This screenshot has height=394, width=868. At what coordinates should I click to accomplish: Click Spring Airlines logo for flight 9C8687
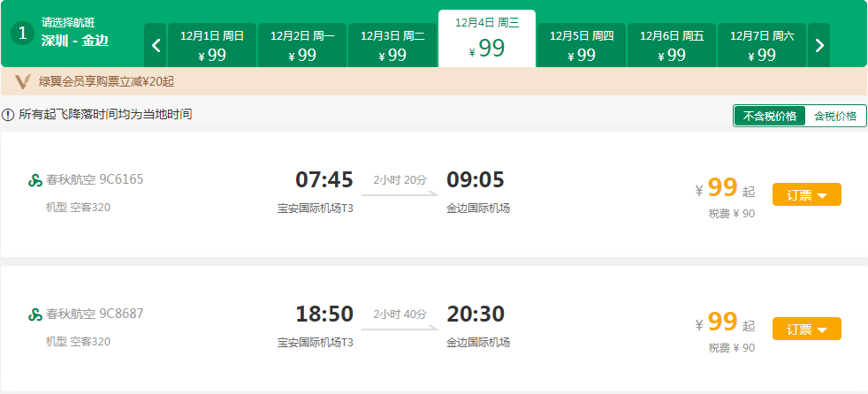click(x=35, y=314)
